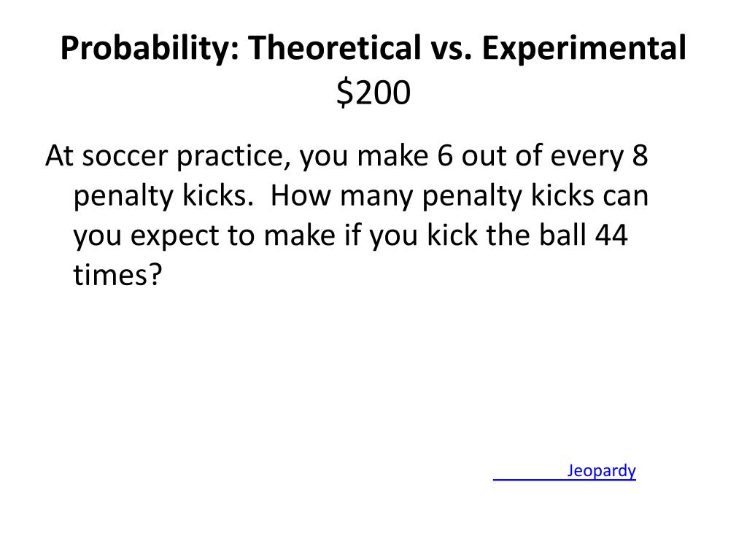Click the number 44 in the question

[x=612, y=236]
